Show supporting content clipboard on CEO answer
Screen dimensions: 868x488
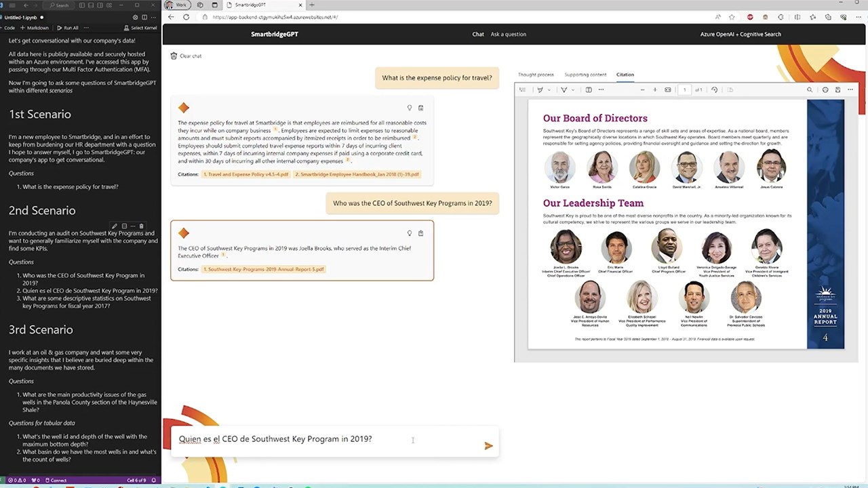pyautogui.click(x=420, y=233)
